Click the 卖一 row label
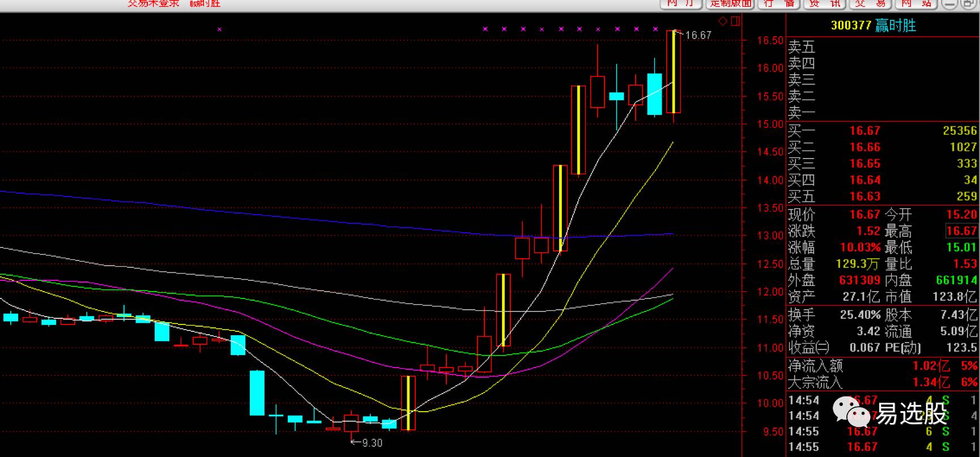This screenshot has height=457, width=980. [802, 113]
